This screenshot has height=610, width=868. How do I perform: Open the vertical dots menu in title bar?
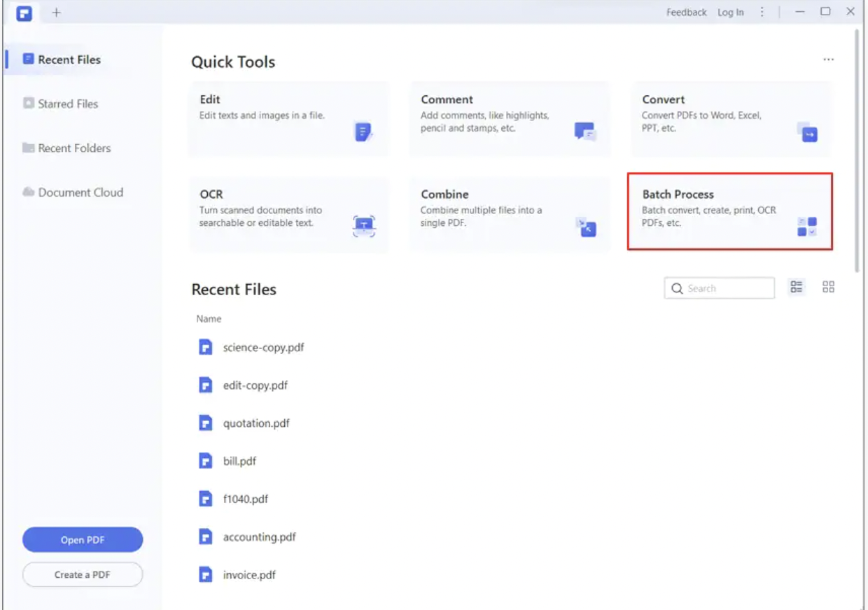pos(762,13)
